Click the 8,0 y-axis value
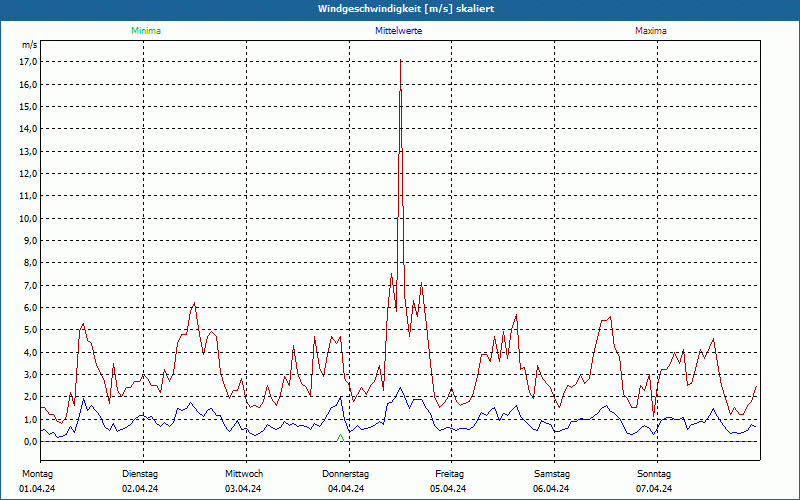 point(31,263)
